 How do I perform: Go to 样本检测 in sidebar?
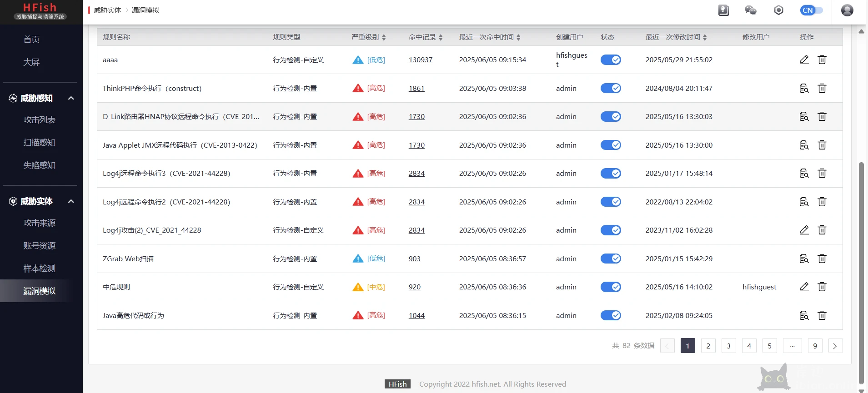point(40,269)
